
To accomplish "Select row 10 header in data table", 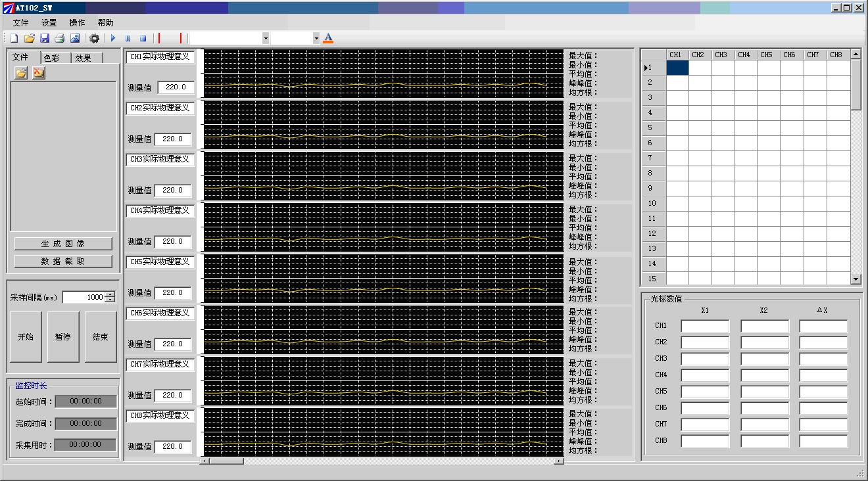I will point(654,204).
